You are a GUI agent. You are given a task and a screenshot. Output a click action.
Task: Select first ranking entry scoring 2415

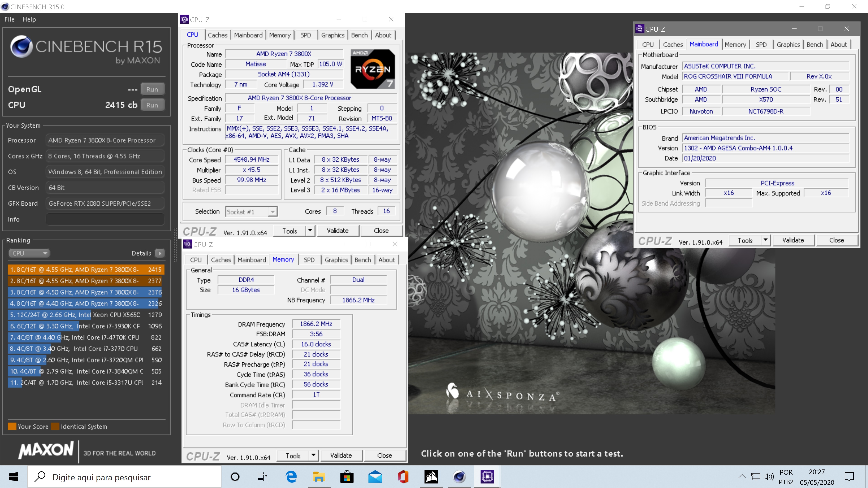[86, 270]
